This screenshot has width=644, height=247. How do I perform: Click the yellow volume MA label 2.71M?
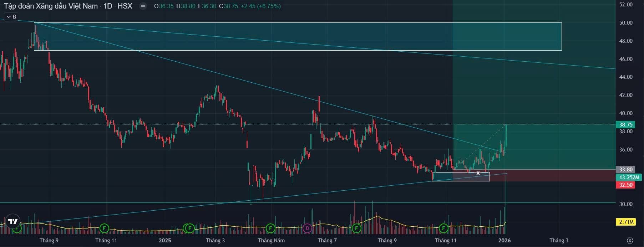(x=626, y=222)
